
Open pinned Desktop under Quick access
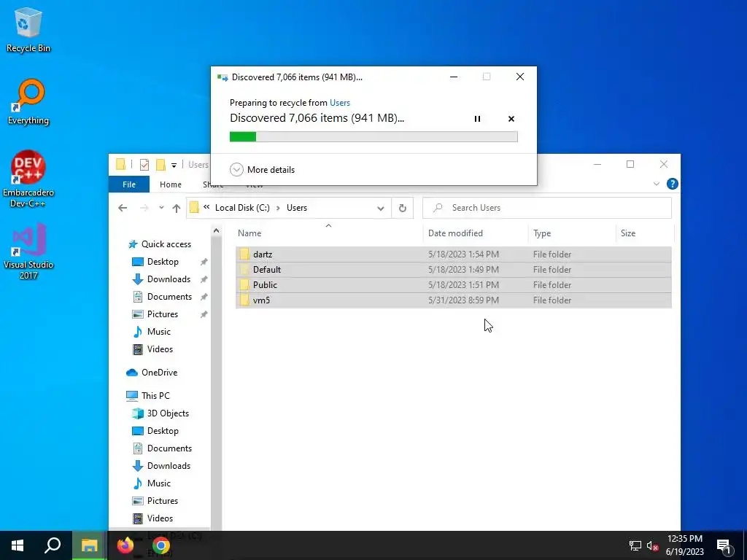tap(163, 262)
